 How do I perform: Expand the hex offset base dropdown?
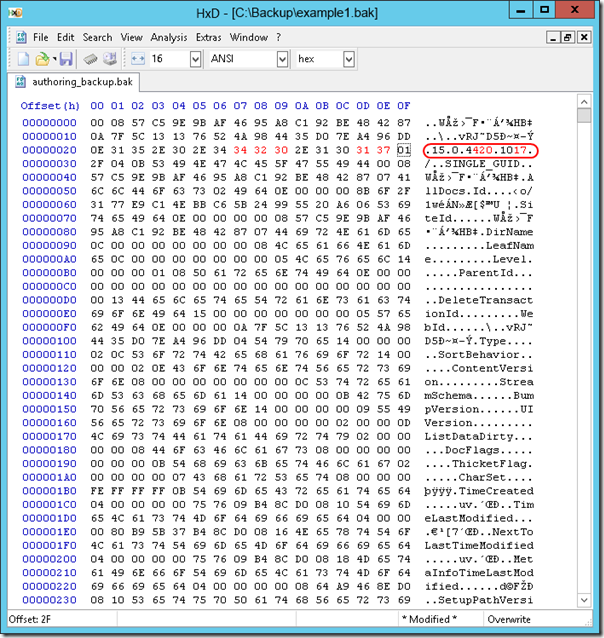[x=348, y=59]
